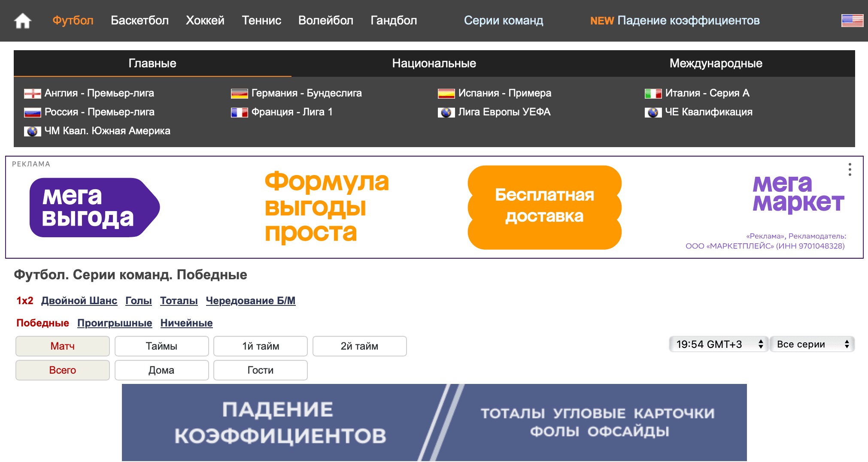Screen dimensions: 868x462
Task: Click the Russia flag next to Премьер-лига
Action: (x=32, y=112)
